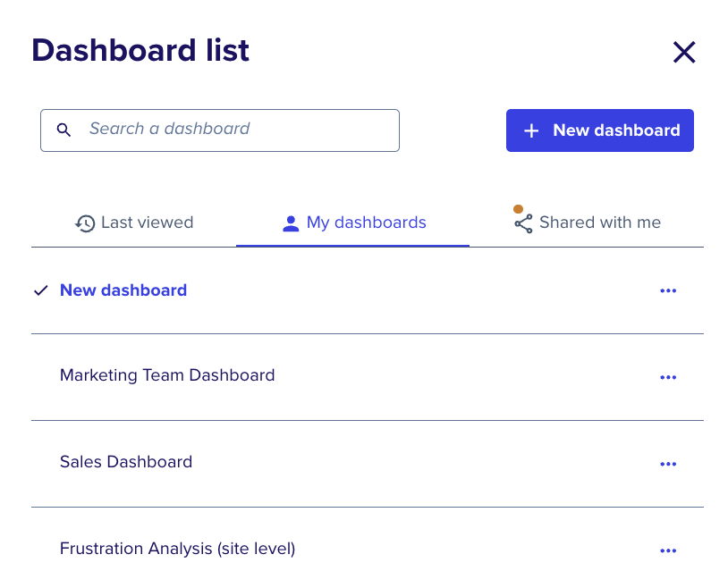Screen dimensions: 728x588
Task: Select the My dashboards tab
Action: 353,223
